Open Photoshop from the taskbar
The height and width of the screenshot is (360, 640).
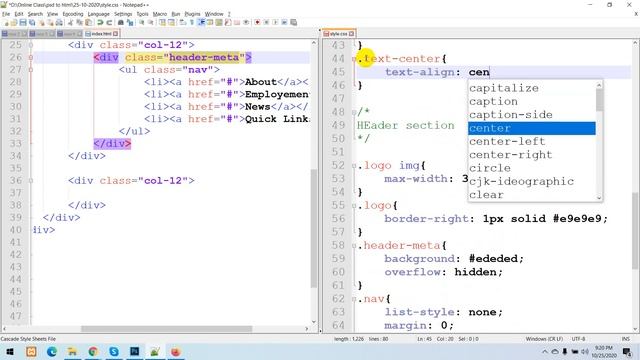point(134,351)
